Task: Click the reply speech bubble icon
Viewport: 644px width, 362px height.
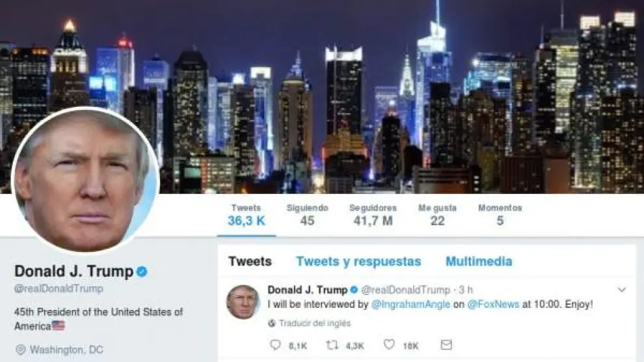Action: (275, 344)
